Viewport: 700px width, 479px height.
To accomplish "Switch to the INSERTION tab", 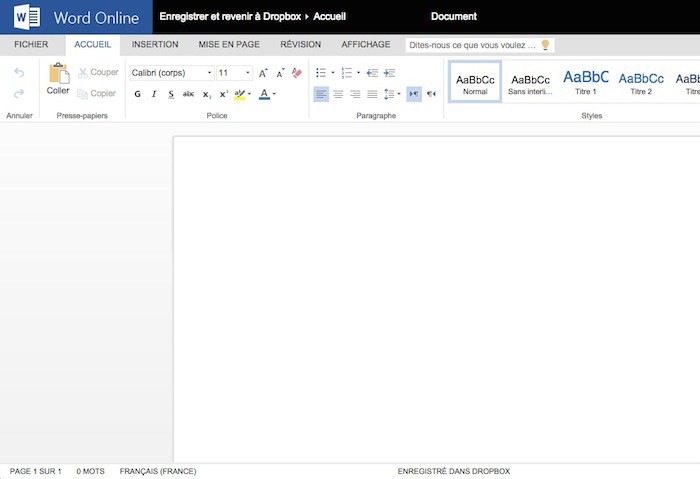I will point(155,45).
